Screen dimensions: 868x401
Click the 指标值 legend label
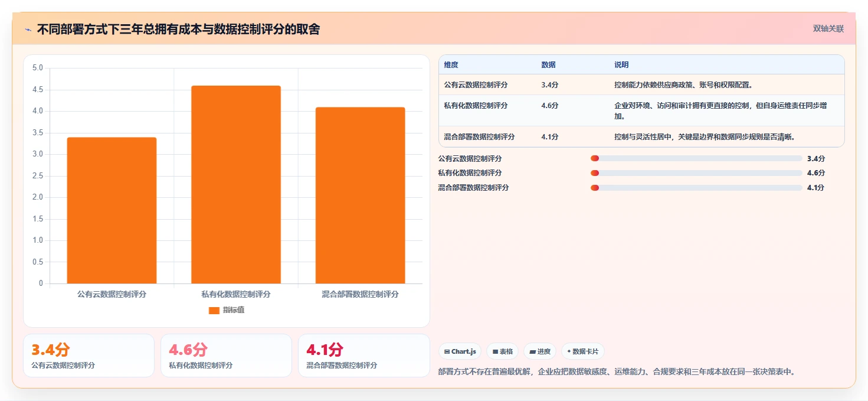[233, 310]
